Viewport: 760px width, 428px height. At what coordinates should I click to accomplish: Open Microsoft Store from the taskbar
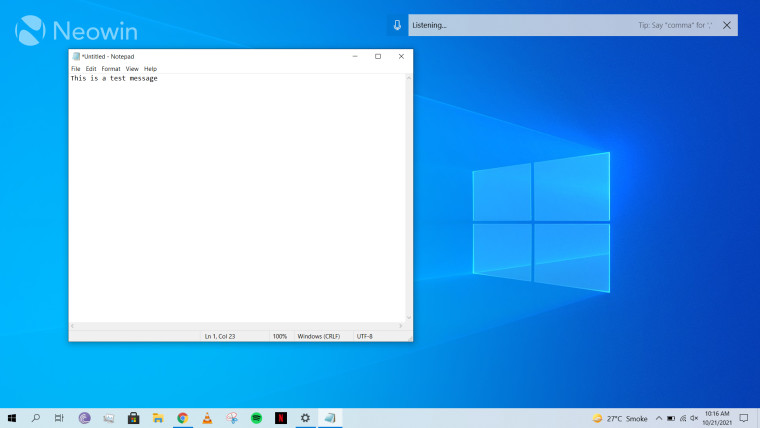134,418
